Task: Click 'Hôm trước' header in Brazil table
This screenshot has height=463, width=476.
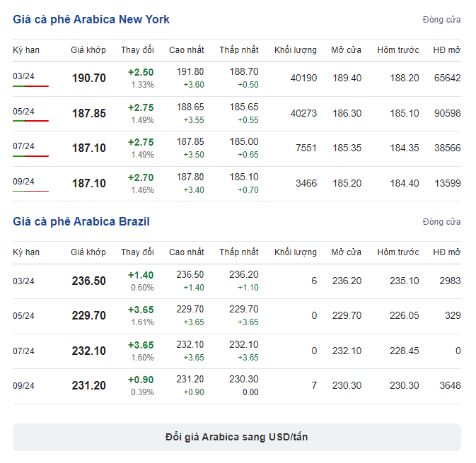Action: pyautogui.click(x=398, y=252)
